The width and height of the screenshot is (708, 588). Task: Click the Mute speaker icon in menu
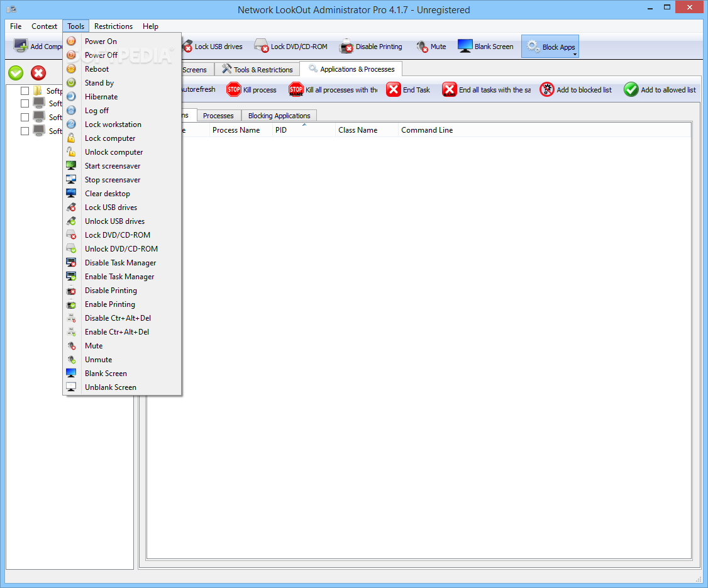tap(71, 346)
